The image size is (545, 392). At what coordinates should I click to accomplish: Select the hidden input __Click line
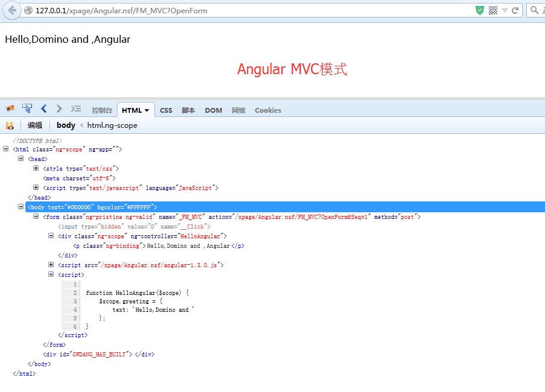click(134, 226)
